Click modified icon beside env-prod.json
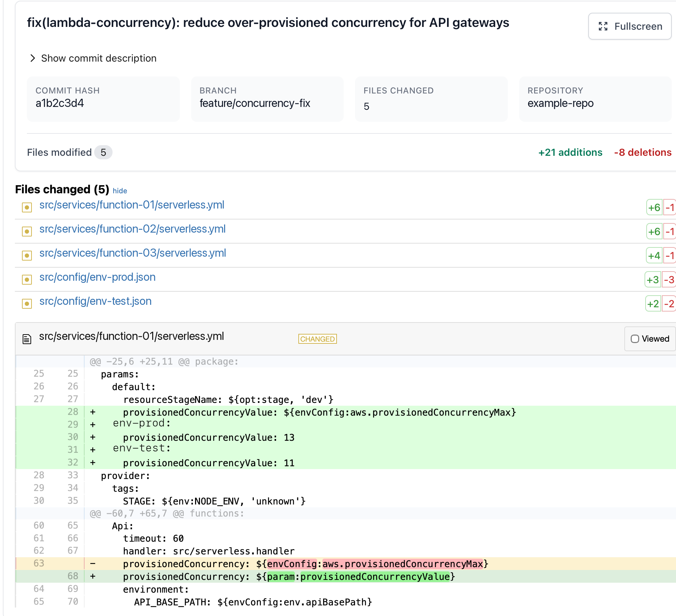The image size is (676, 616). click(27, 279)
